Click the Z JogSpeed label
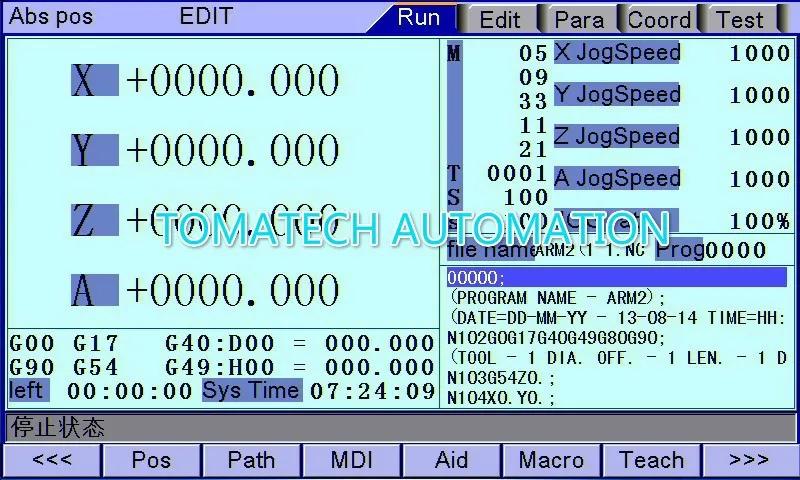The image size is (800, 480). [617, 136]
